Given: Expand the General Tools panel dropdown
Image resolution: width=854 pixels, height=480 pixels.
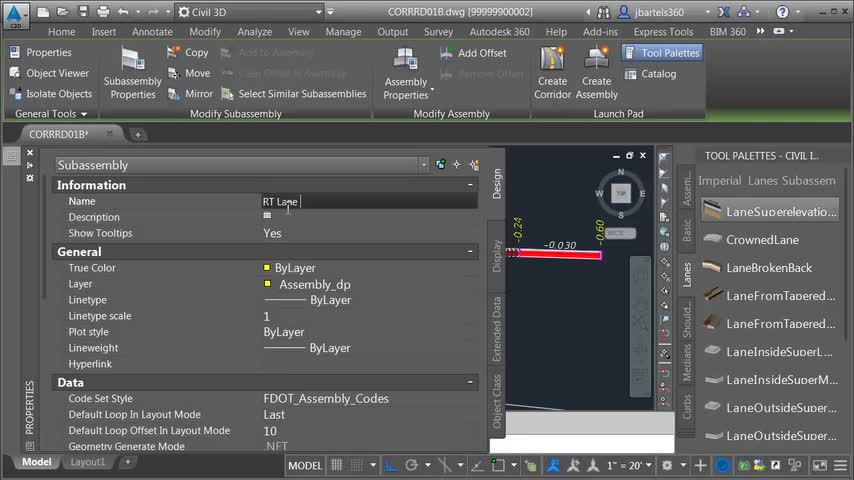Looking at the screenshot, I should (51, 114).
